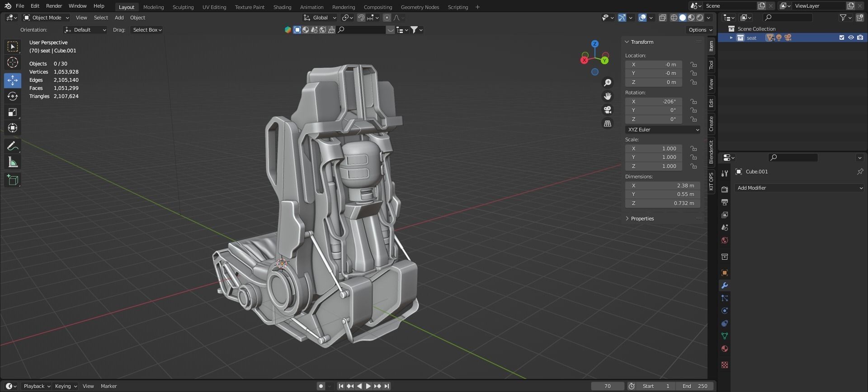Open the File menu

20,6
